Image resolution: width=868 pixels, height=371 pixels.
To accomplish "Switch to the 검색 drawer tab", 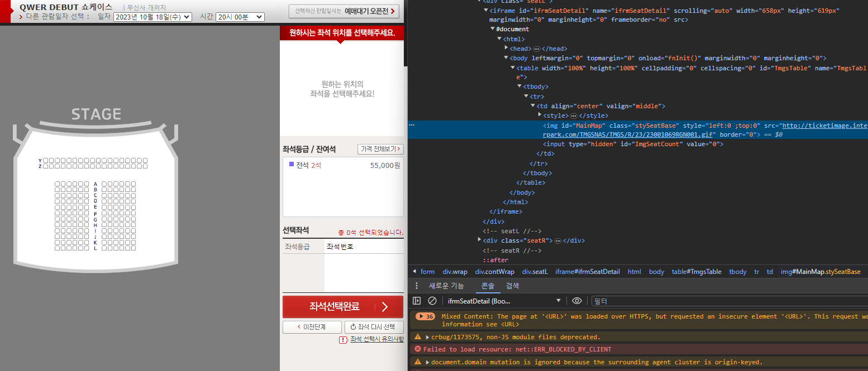I will point(512,286).
